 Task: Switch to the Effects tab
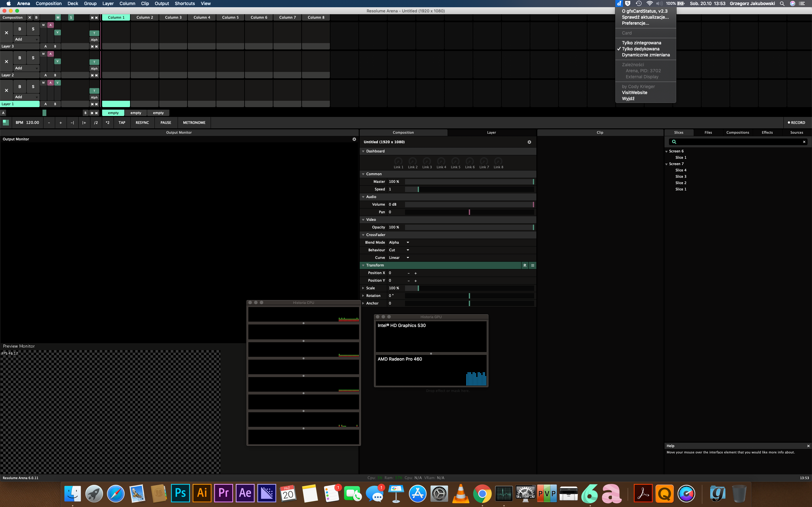tap(767, 132)
